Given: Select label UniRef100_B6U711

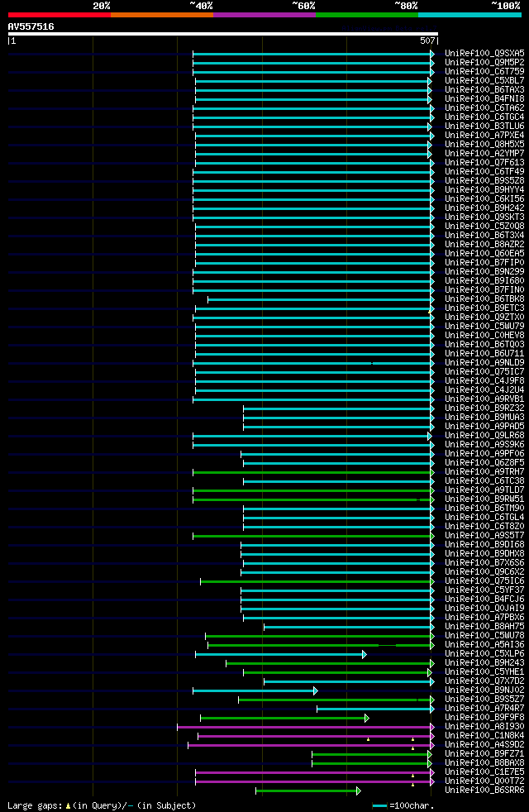Looking at the screenshot, I should coord(484,354).
